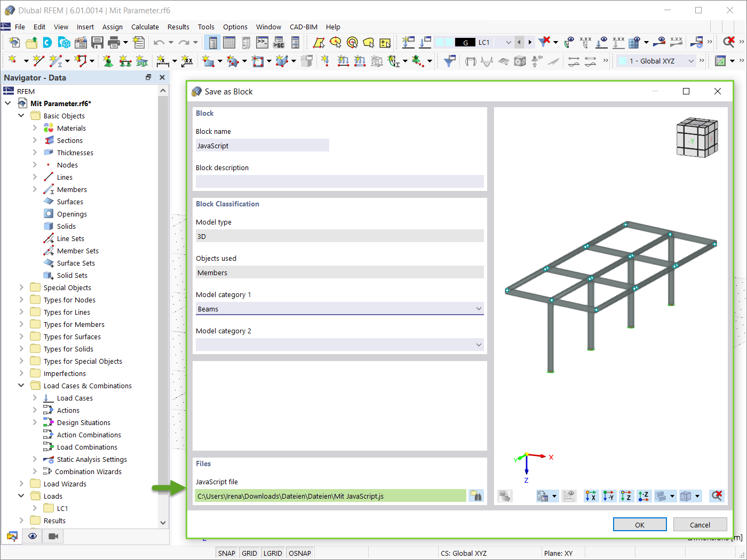The width and height of the screenshot is (747, 560).
Task: Click the Open model folder icon
Action: (x=31, y=43)
